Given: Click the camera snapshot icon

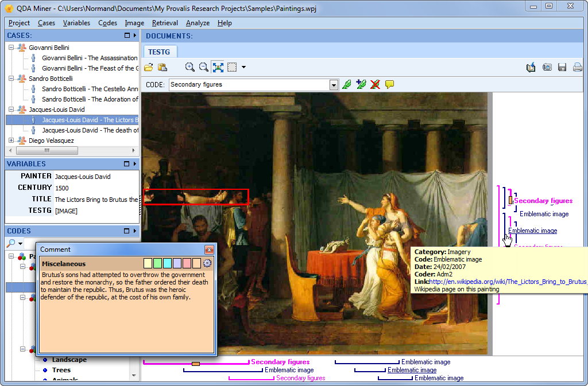Looking at the screenshot, I should coord(547,68).
